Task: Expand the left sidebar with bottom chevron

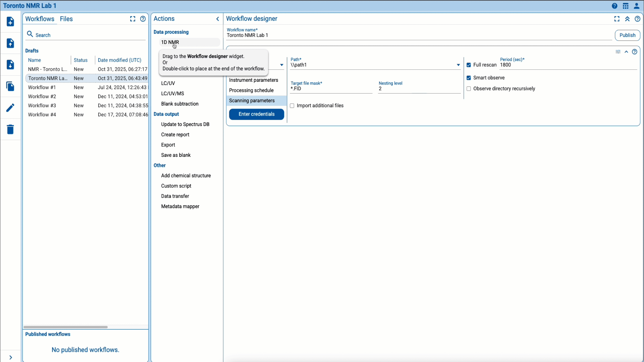Action: 11,357
